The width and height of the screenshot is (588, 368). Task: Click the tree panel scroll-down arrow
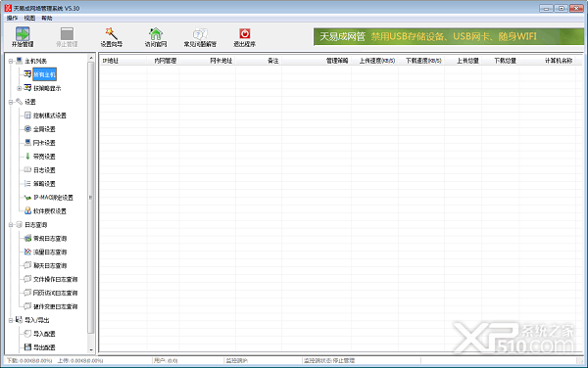[91, 349]
